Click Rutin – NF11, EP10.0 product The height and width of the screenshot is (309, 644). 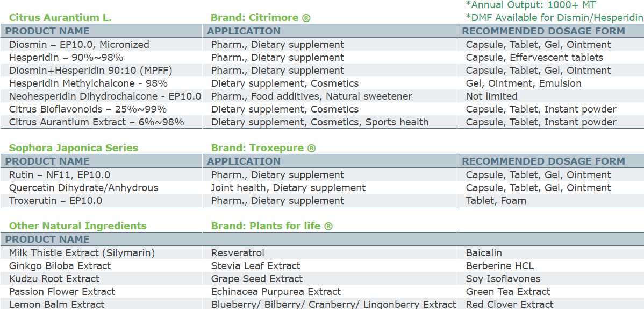pyautogui.click(x=60, y=175)
